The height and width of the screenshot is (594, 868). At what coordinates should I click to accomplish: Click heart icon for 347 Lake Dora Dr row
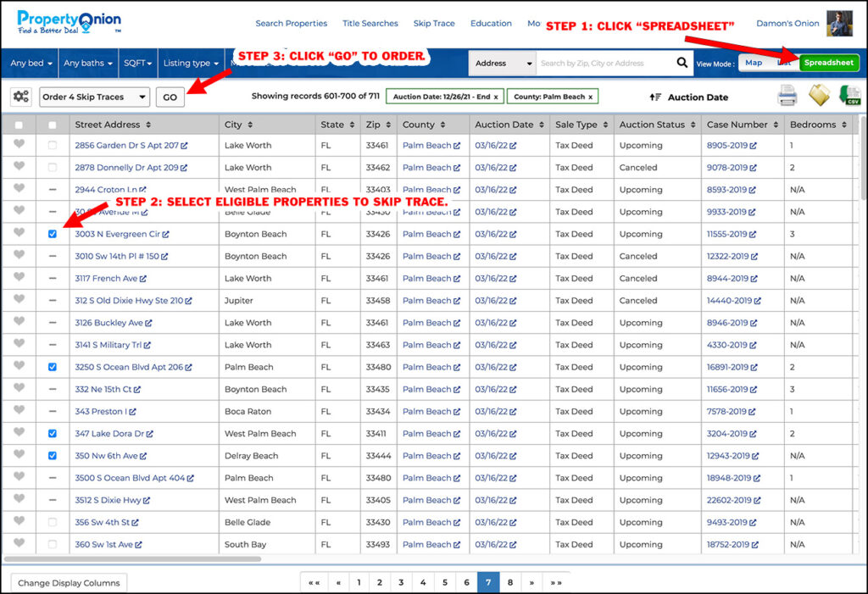tap(19, 432)
